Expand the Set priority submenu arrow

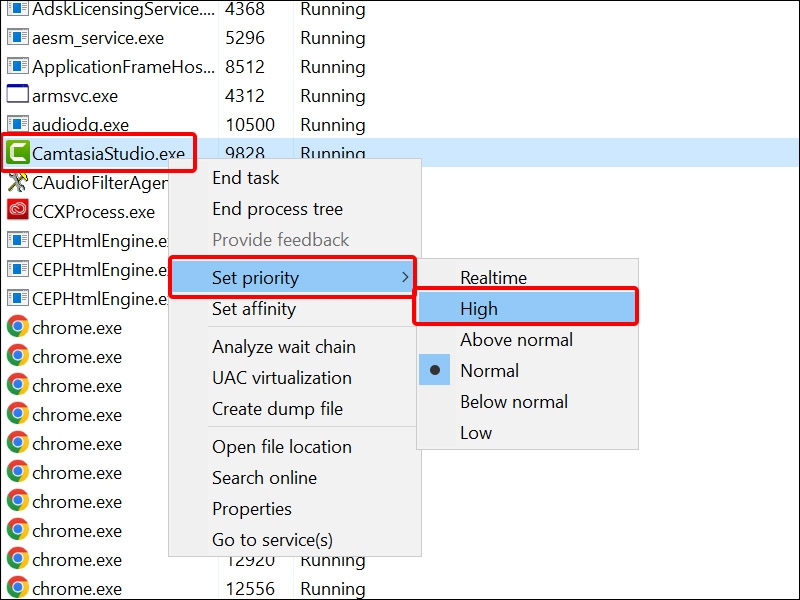point(404,277)
